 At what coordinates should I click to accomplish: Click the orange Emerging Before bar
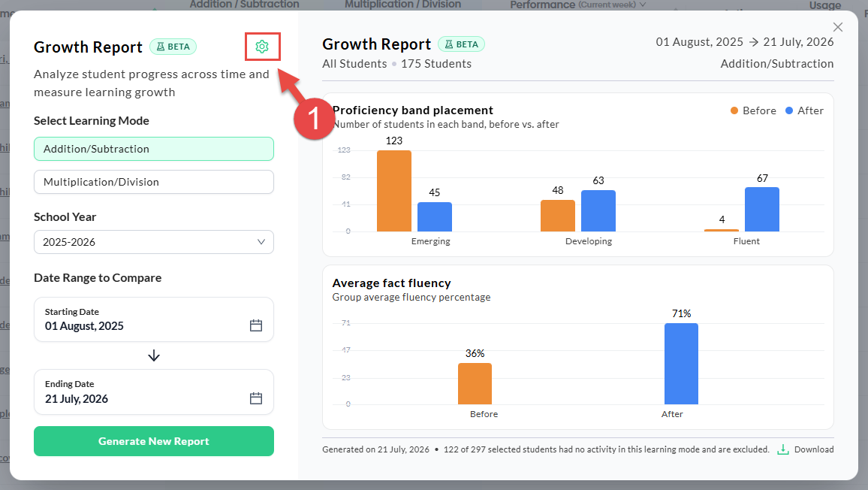point(394,191)
